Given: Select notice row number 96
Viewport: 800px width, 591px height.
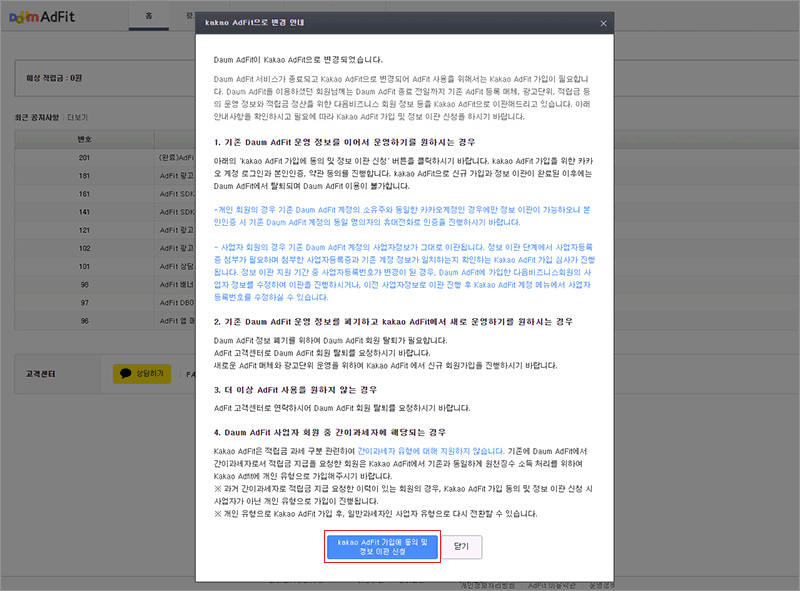Looking at the screenshot, I should click(x=84, y=321).
